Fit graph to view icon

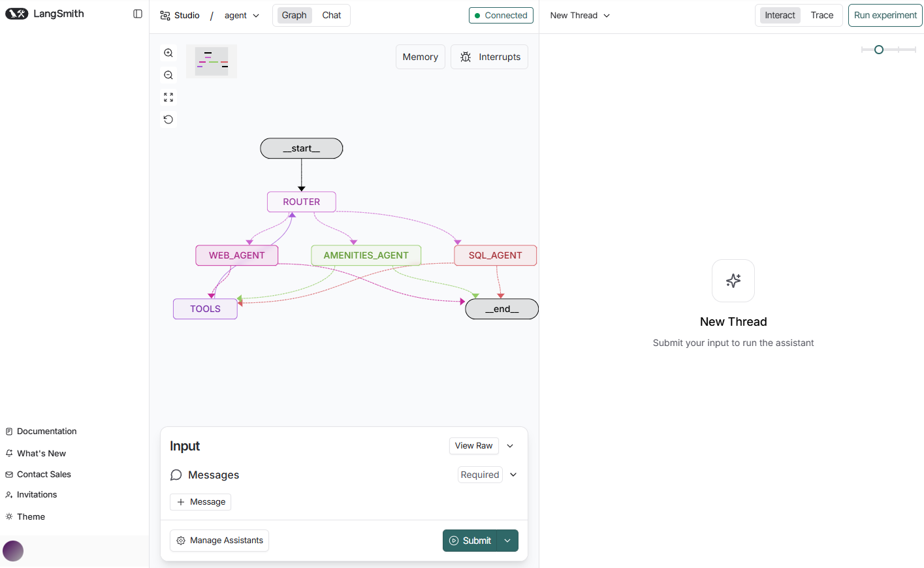pyautogui.click(x=168, y=97)
